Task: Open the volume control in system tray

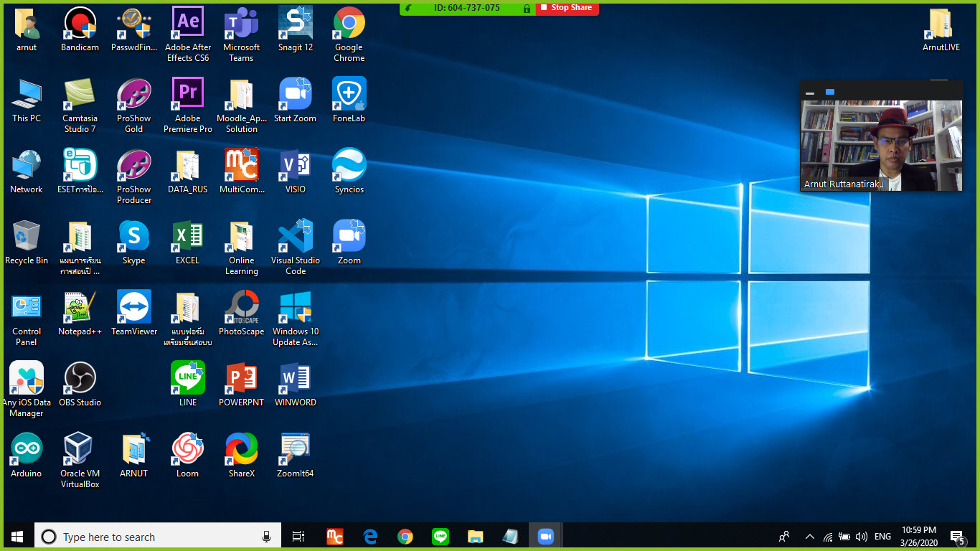Action: pos(862,537)
